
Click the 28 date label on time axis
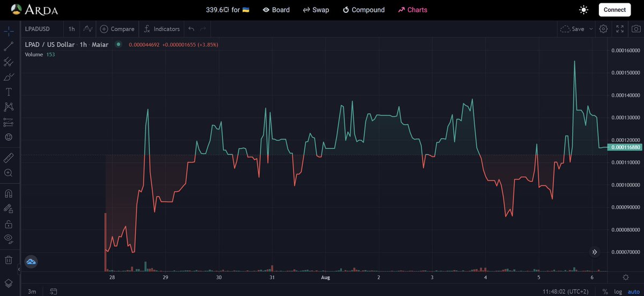pyautogui.click(x=112, y=278)
